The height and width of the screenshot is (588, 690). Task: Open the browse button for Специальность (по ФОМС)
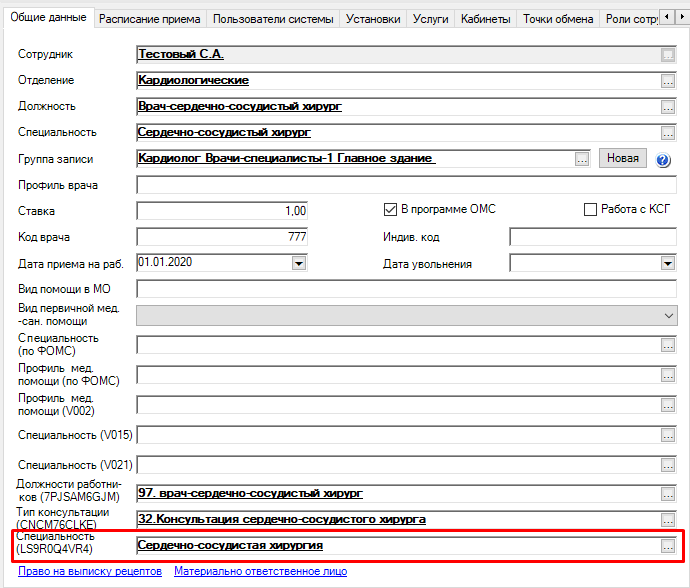[668, 345]
